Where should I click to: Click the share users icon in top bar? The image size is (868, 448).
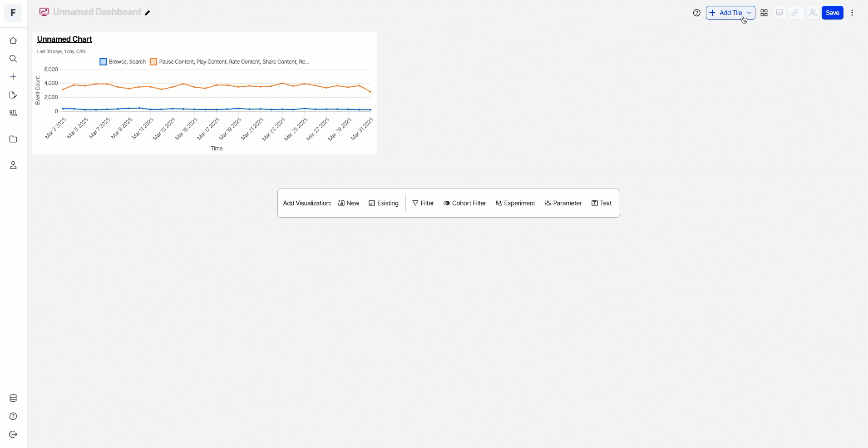813,13
